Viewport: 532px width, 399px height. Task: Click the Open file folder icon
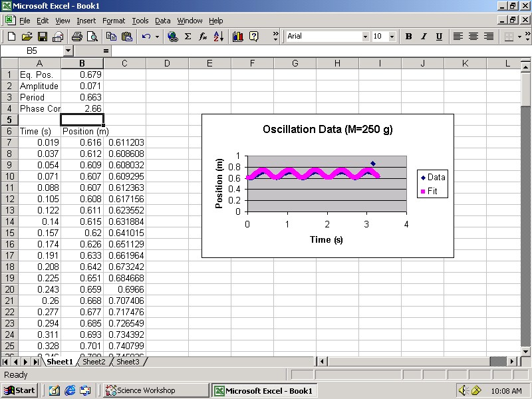tap(27, 37)
